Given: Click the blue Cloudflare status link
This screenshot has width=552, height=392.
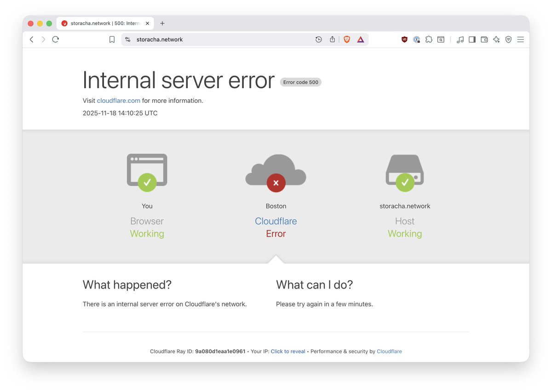Looking at the screenshot, I should pyautogui.click(x=276, y=221).
